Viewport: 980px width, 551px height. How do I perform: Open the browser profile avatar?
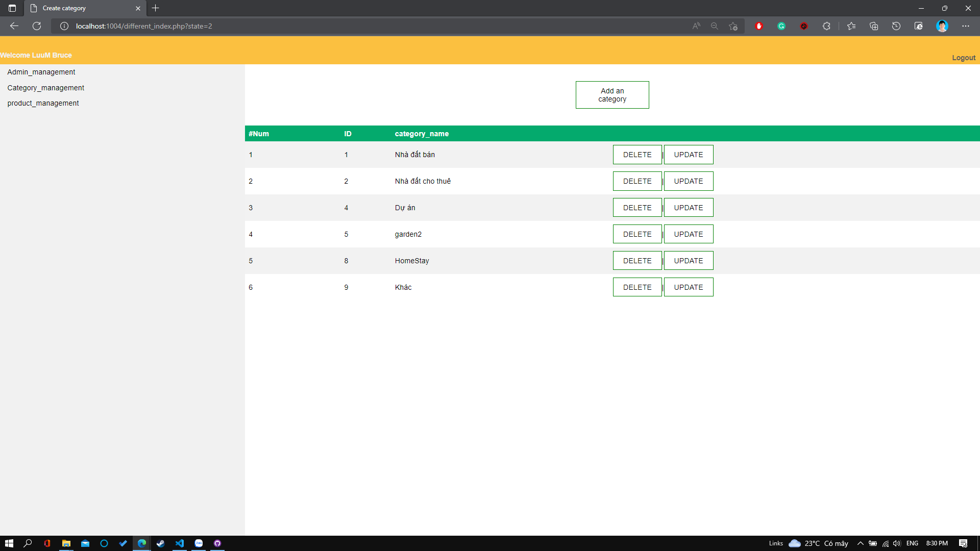coord(942,26)
